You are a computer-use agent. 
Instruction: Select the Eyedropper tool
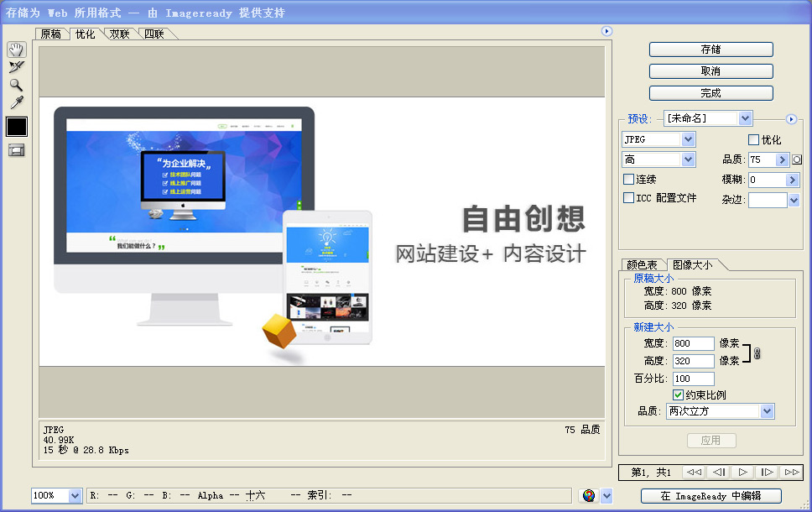tap(16, 103)
